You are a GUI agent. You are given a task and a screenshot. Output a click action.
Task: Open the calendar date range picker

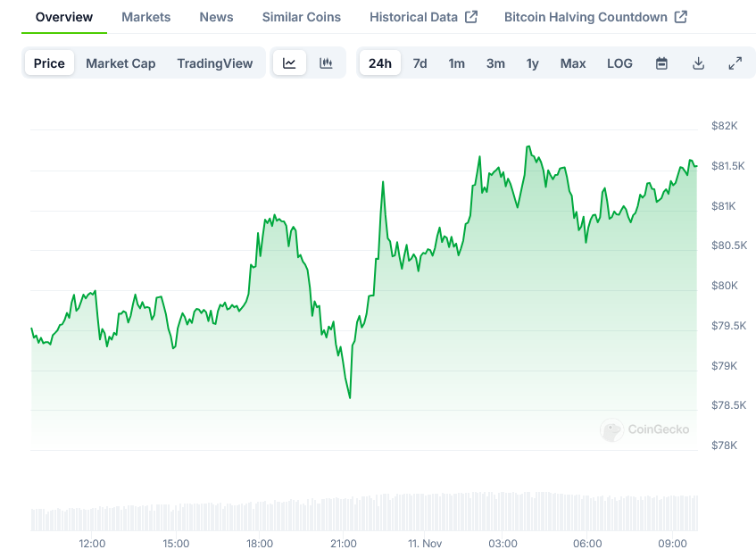tap(661, 63)
